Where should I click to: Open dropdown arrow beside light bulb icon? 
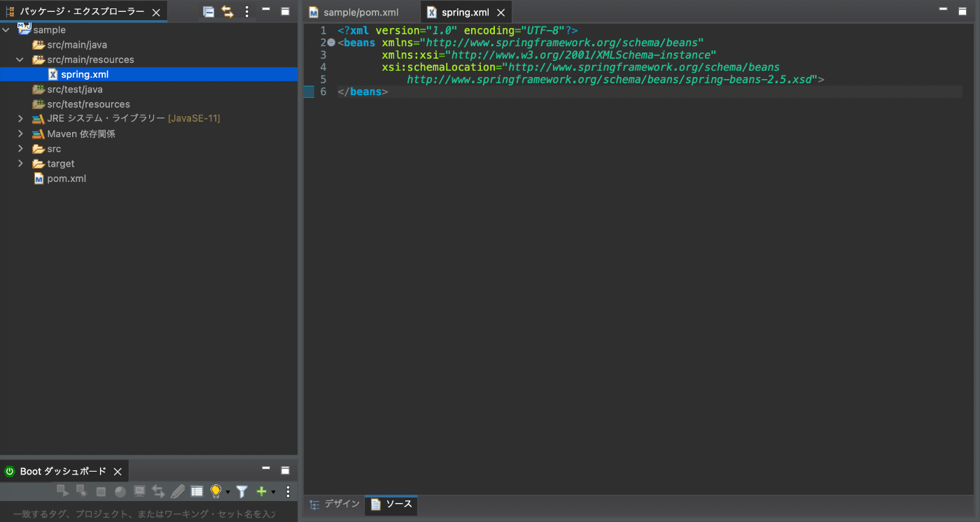[x=228, y=492]
